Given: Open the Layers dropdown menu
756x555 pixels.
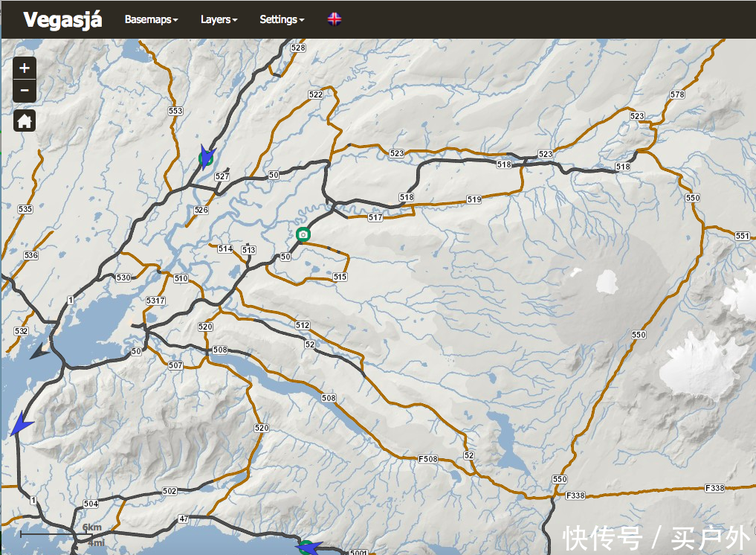Looking at the screenshot, I should click(x=219, y=19).
